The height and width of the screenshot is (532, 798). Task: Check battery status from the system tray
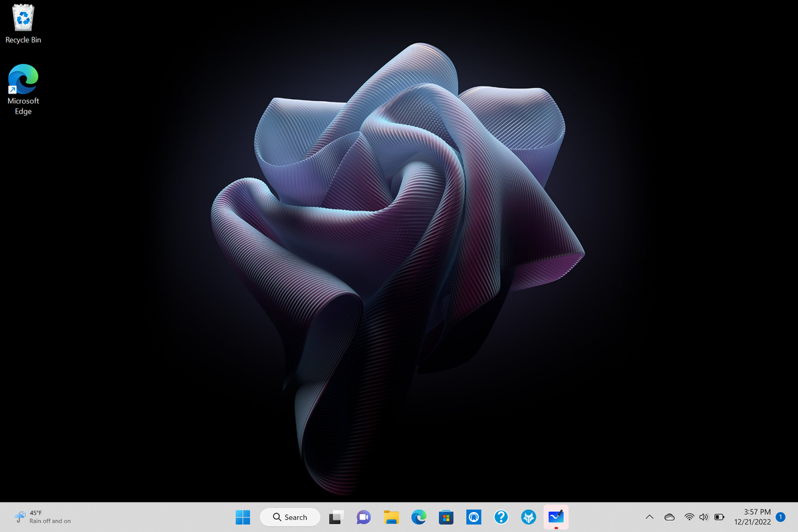719,517
